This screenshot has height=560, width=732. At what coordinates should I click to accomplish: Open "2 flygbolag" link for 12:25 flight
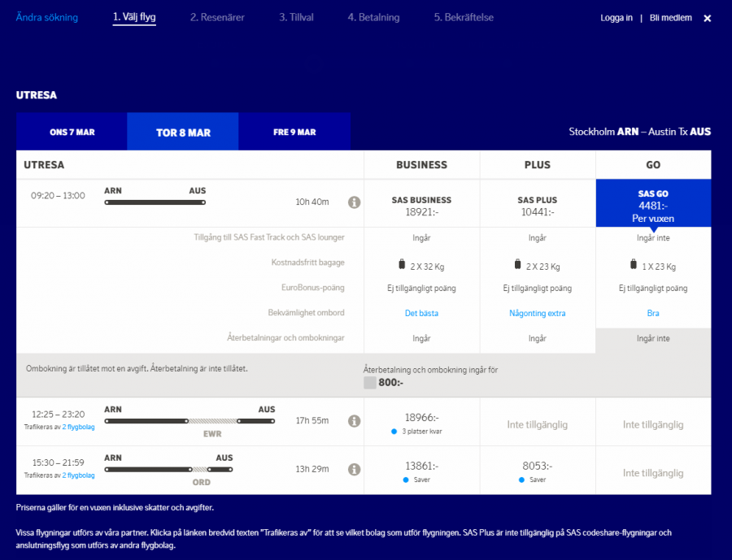point(78,427)
